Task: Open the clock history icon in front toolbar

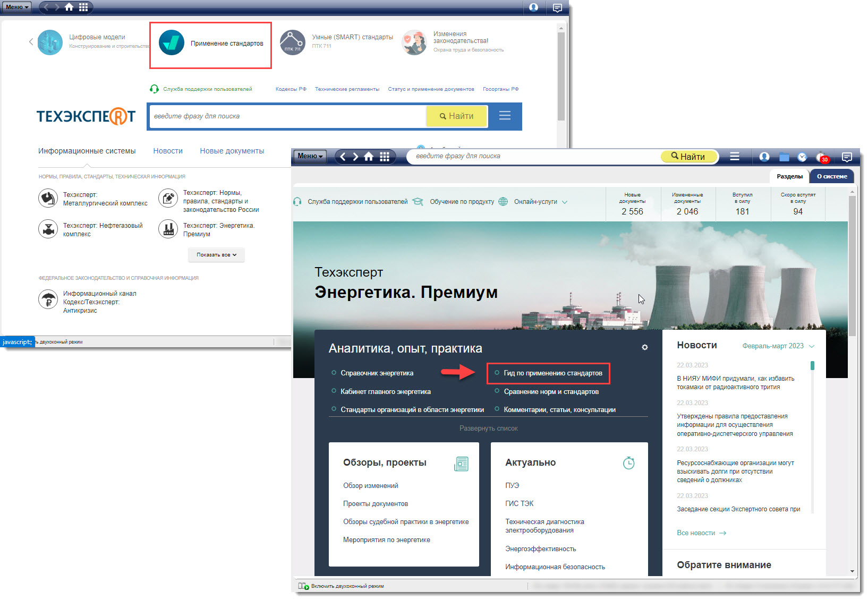Action: click(x=803, y=157)
